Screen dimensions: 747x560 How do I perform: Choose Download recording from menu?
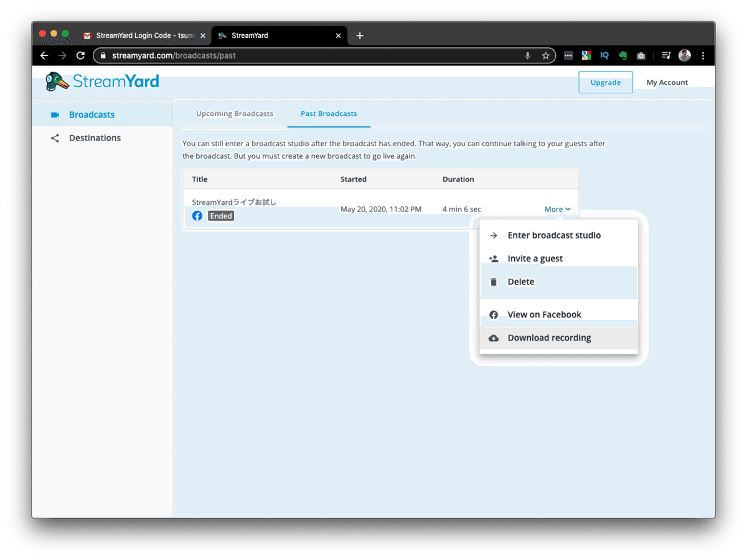coord(558,338)
